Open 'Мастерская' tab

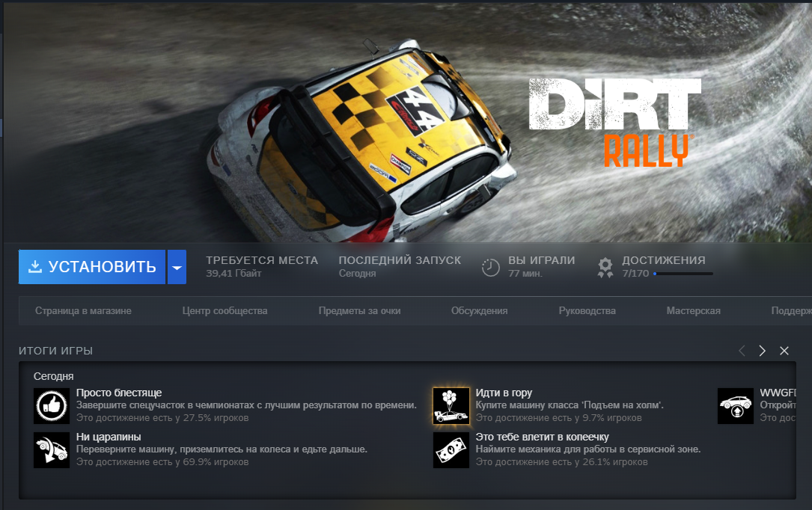[694, 311]
